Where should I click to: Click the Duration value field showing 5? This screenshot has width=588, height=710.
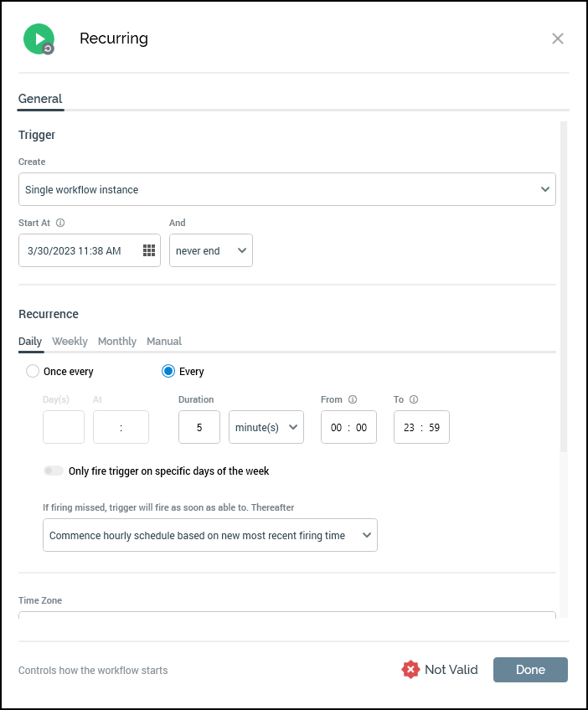[199, 427]
